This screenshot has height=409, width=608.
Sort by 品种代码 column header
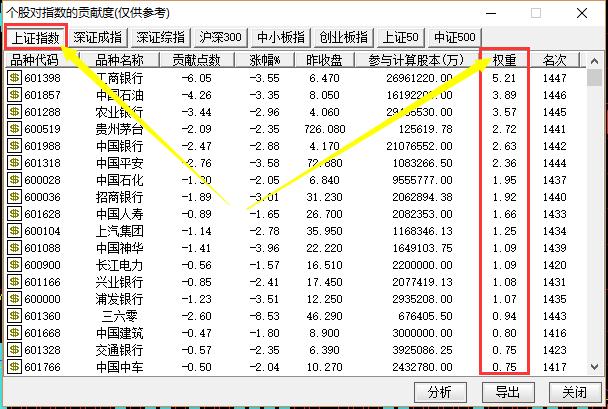41,60
